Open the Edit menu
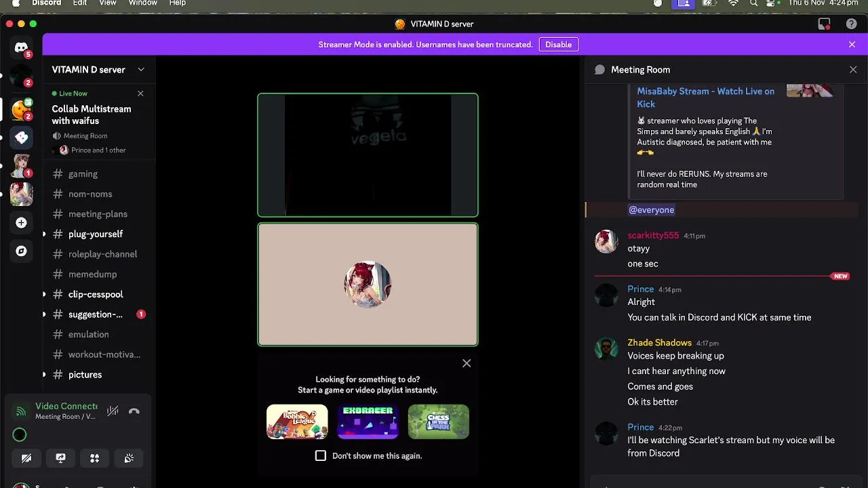Screen dimensions: 868x488 tap(80, 3)
